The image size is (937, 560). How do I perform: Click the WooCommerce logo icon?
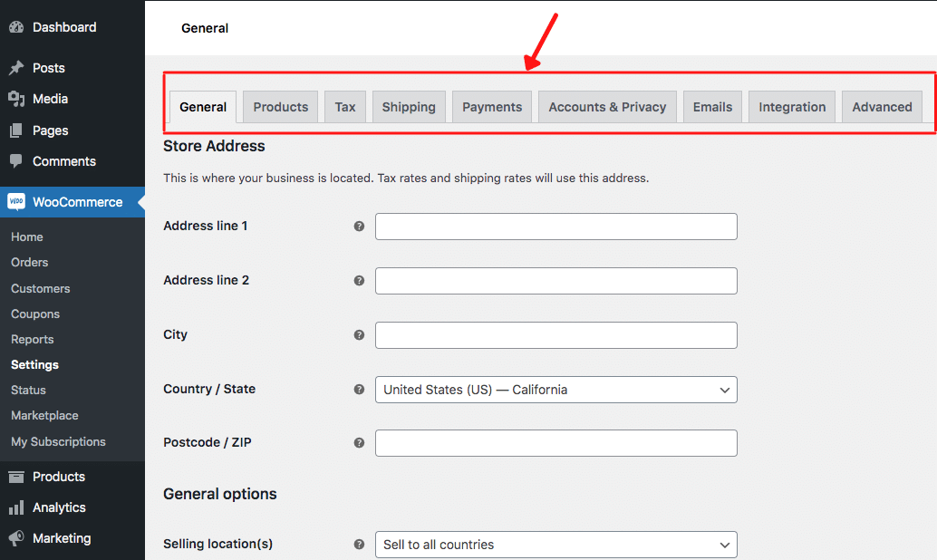tap(16, 202)
